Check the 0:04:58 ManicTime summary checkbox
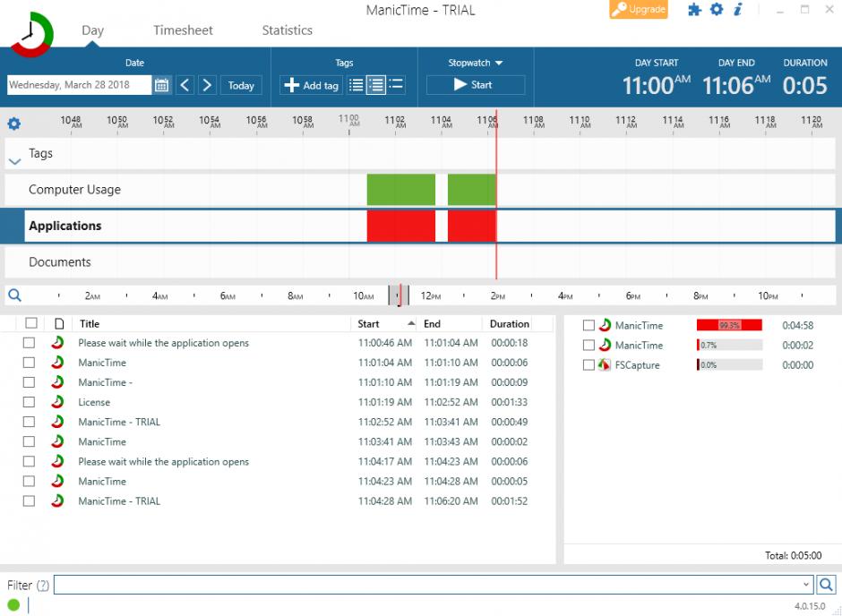Image resolution: width=842 pixels, height=616 pixels. click(x=589, y=325)
